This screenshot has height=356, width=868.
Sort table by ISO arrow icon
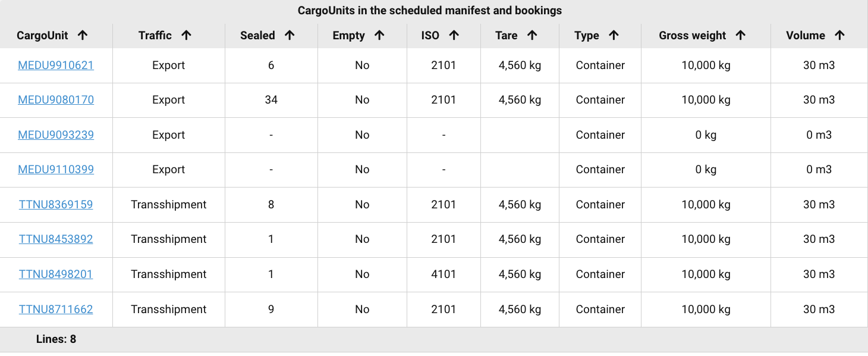pyautogui.click(x=454, y=35)
